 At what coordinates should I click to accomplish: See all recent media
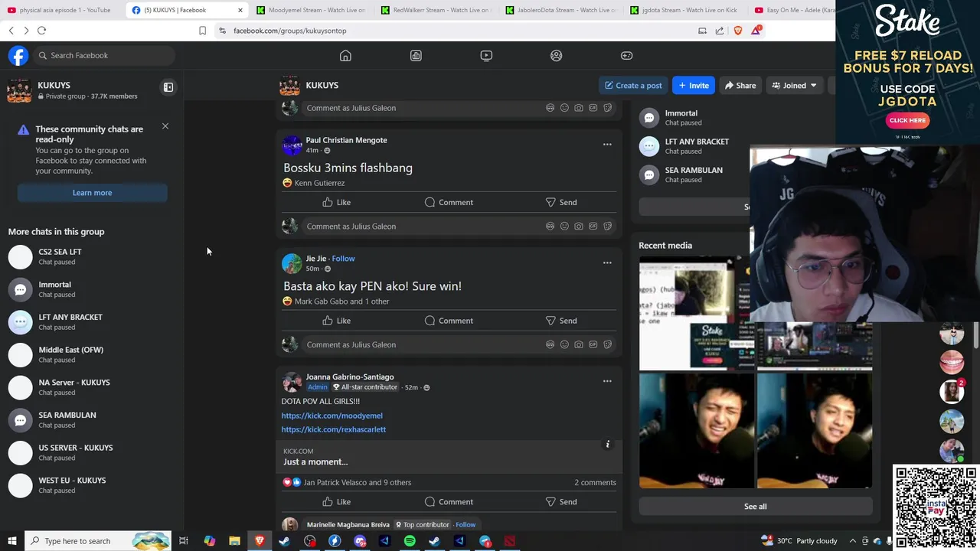(756, 507)
